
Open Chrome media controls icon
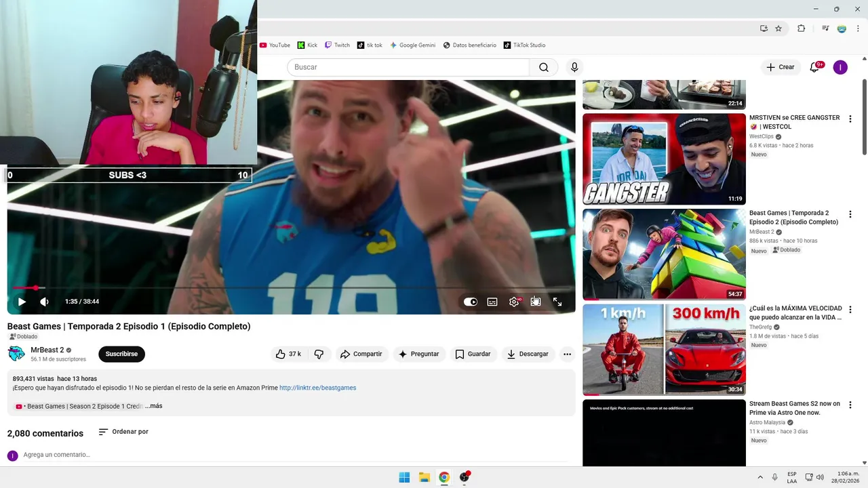click(x=825, y=28)
